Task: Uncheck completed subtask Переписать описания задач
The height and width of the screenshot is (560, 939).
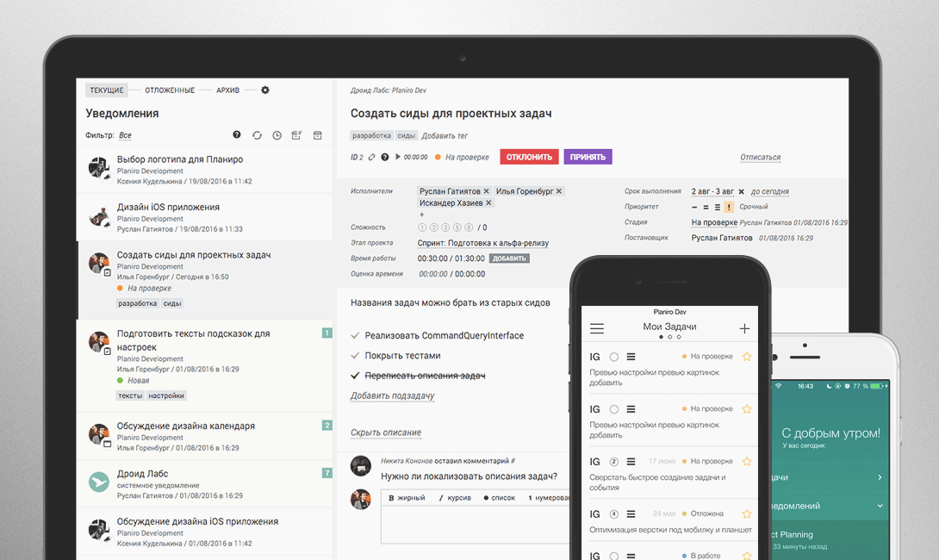Action: (355, 376)
